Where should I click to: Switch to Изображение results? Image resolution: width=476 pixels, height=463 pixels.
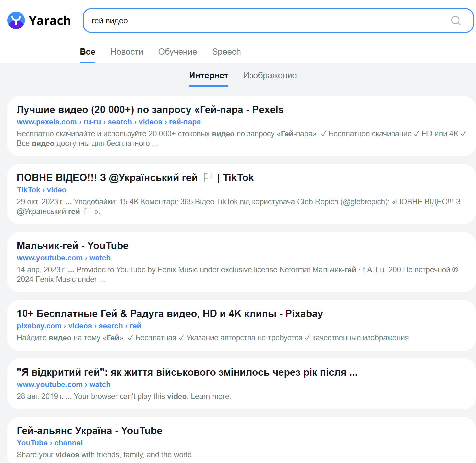[270, 76]
